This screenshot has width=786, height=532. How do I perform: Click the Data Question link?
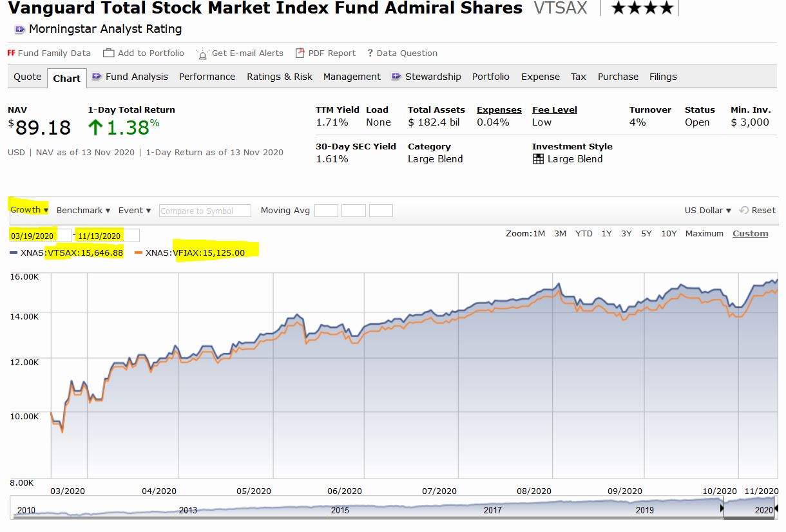(x=407, y=53)
